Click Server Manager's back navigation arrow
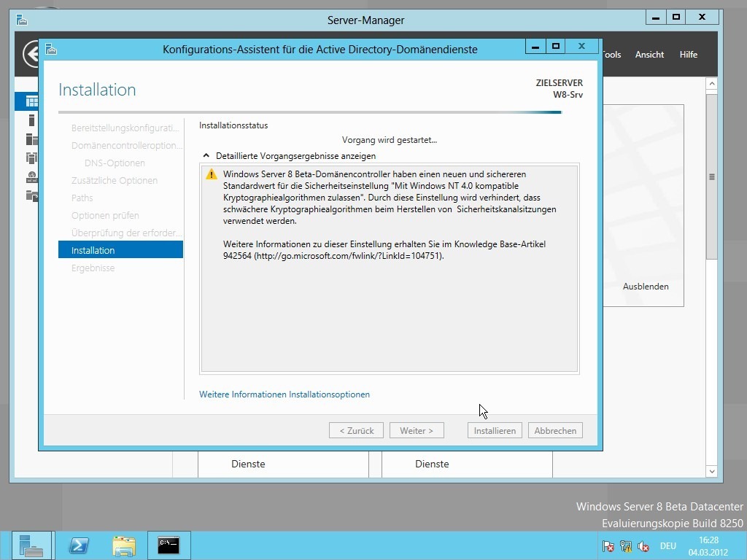 click(x=31, y=54)
